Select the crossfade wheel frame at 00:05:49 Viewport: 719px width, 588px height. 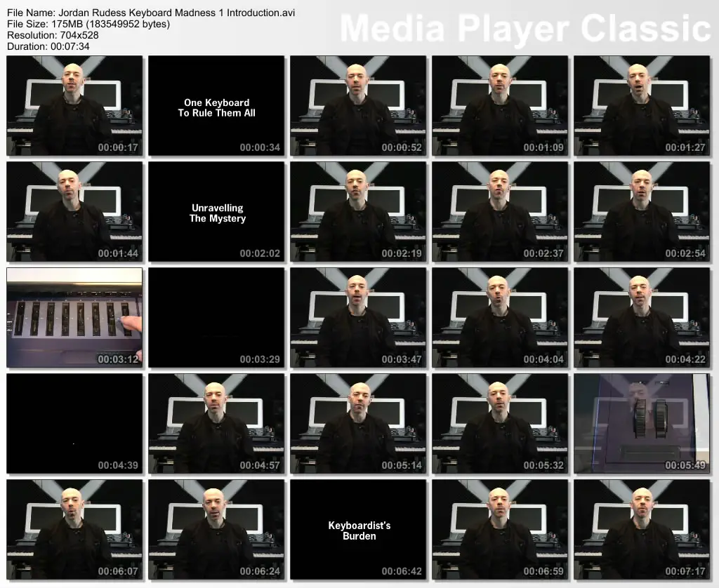[642, 424]
